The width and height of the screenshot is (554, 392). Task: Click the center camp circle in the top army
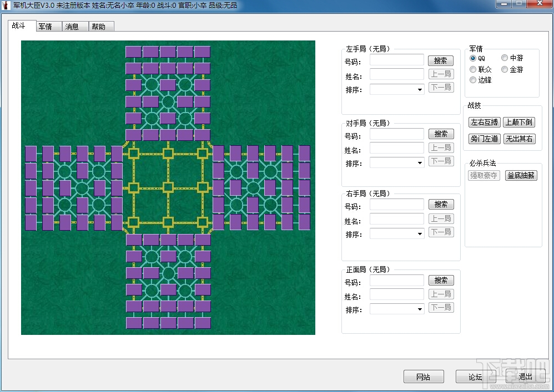point(168,101)
